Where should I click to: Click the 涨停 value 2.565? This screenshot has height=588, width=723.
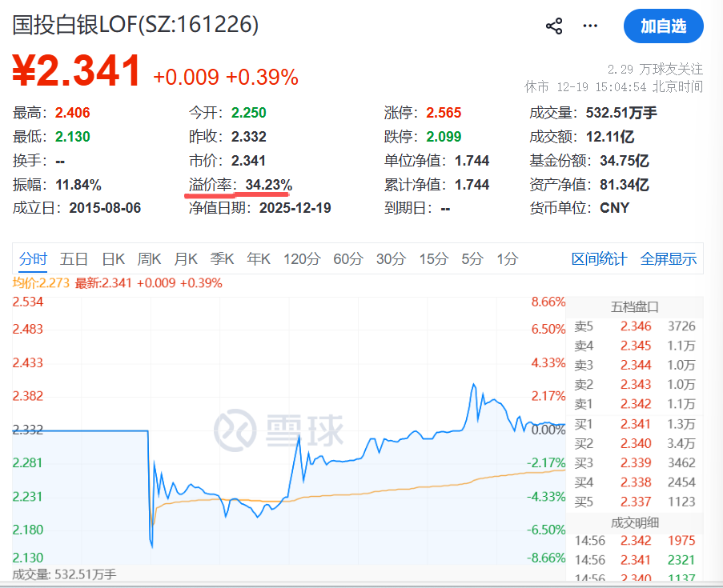click(x=444, y=113)
